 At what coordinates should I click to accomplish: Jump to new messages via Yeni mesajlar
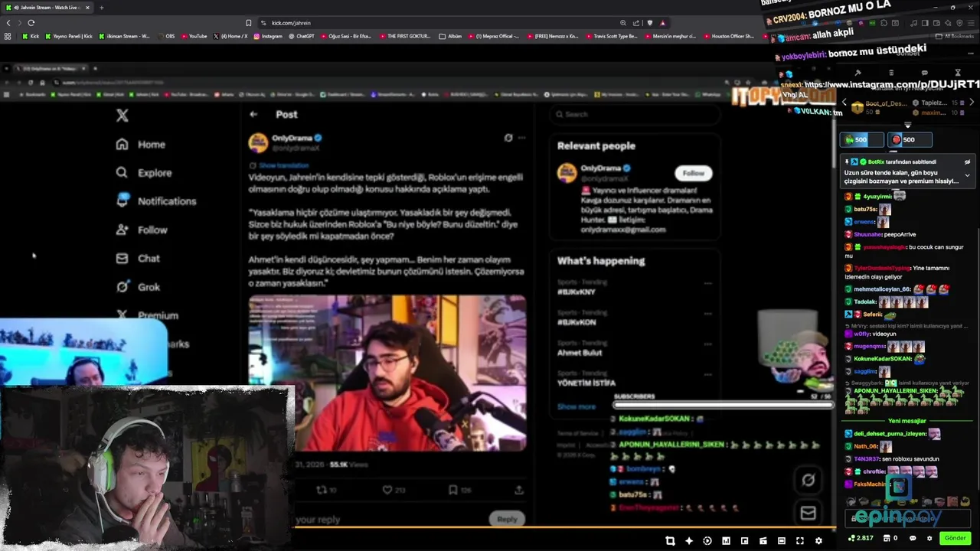pos(907,421)
